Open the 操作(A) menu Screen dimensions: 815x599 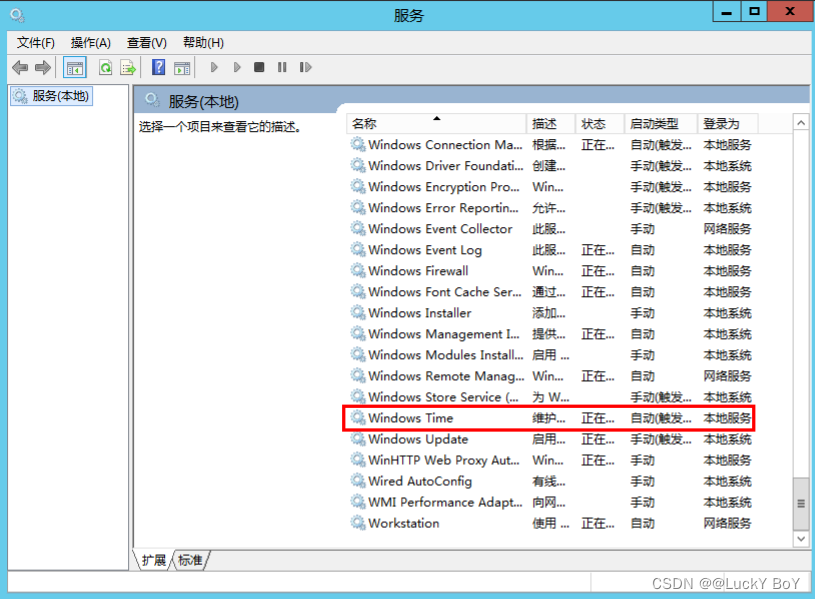(x=91, y=43)
